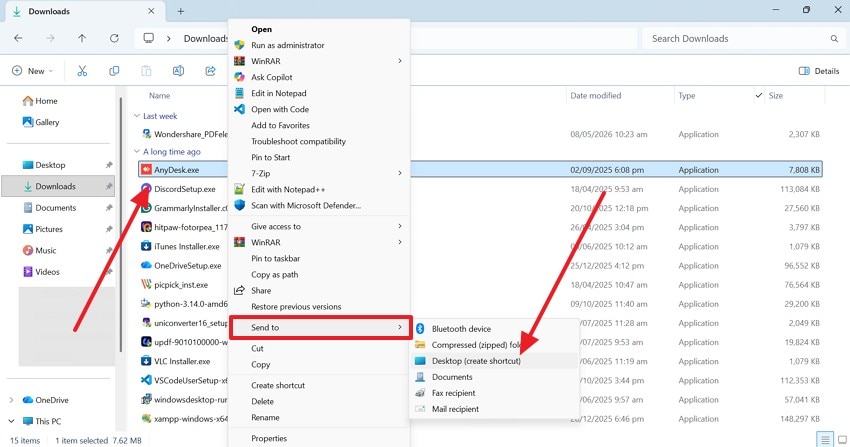Choose Troubleshoot compatibility
Image resolution: width=850 pixels, height=447 pixels.
[x=319, y=141]
